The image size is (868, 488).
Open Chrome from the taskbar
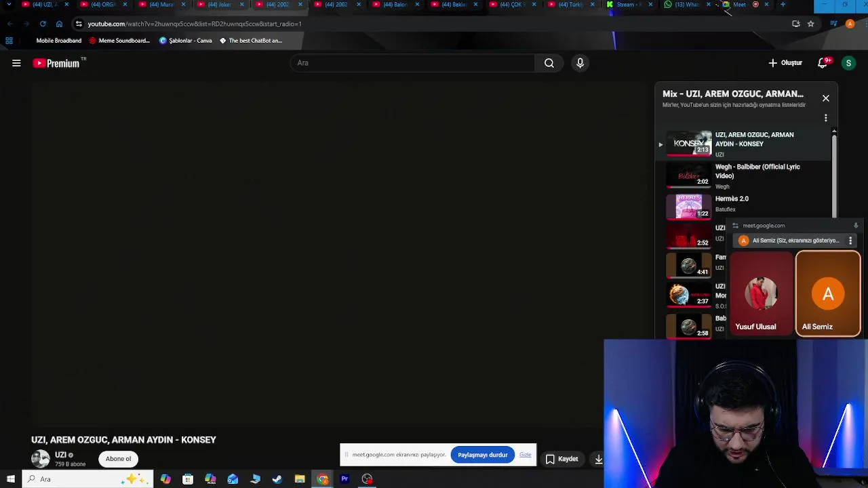(322, 479)
